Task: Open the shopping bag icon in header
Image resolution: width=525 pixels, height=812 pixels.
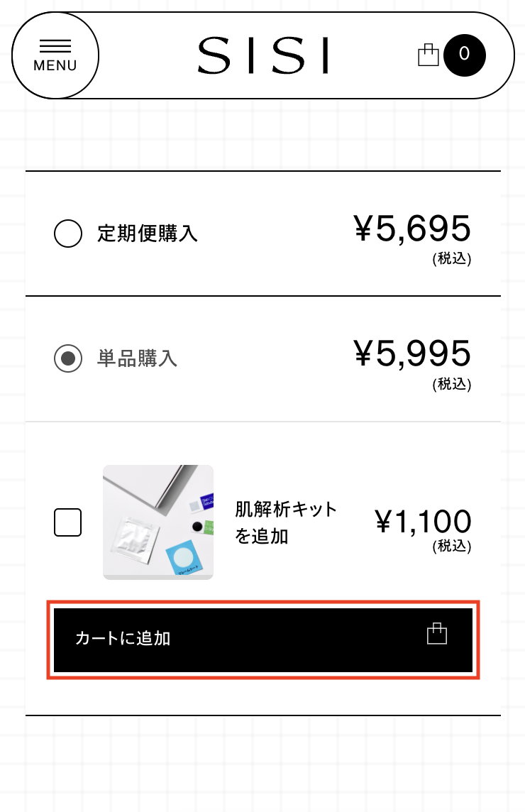Action: pyautogui.click(x=429, y=55)
